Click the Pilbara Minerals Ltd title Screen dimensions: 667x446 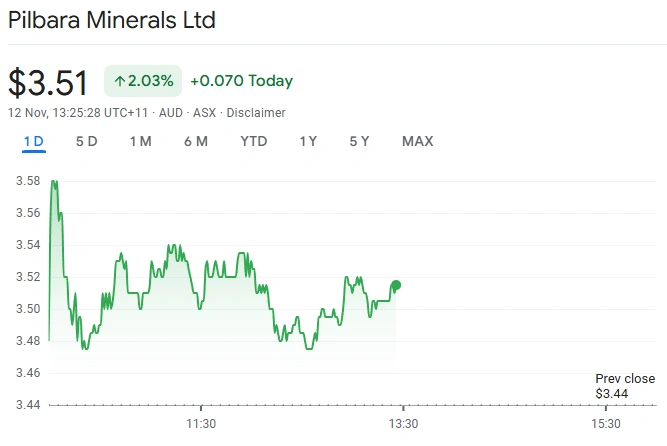pyautogui.click(x=112, y=20)
